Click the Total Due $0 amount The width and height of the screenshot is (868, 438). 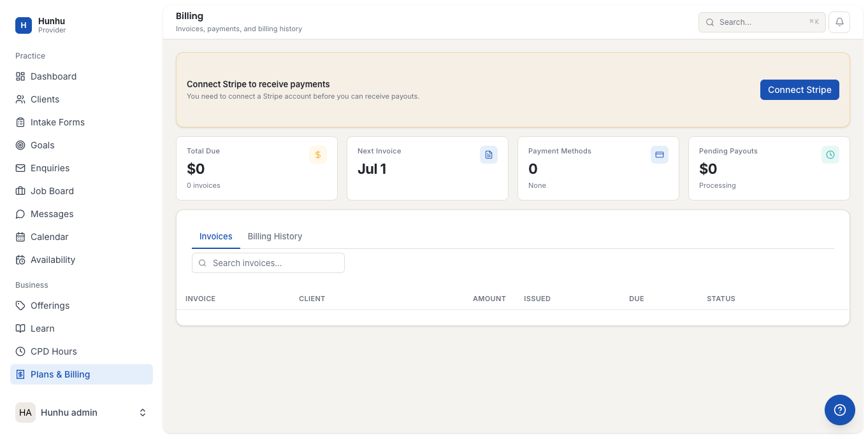coord(196,169)
